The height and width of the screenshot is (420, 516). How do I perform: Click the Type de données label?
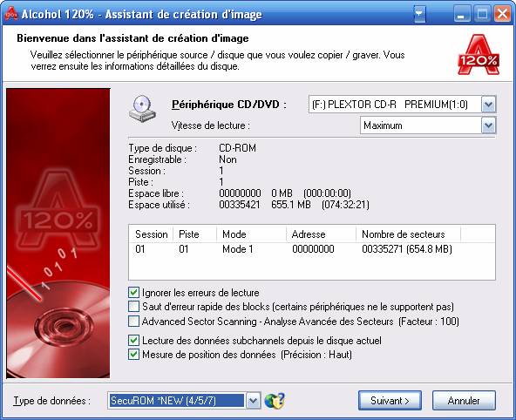52,401
